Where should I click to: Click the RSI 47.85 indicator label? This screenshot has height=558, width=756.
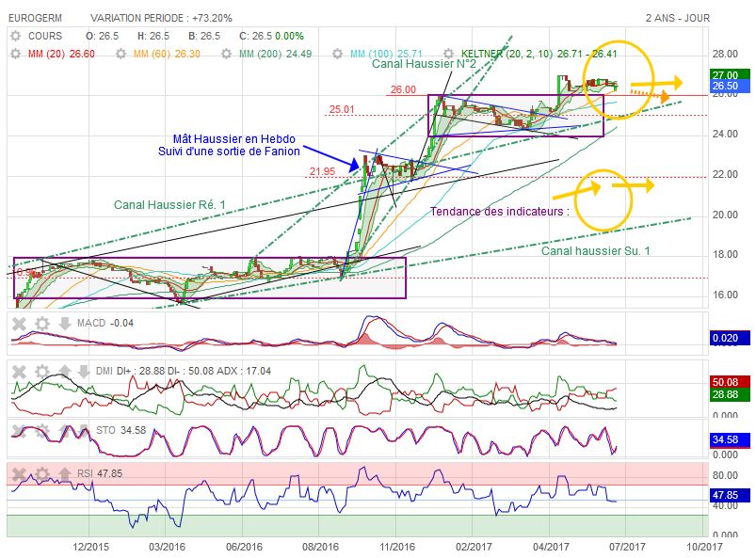[100, 473]
